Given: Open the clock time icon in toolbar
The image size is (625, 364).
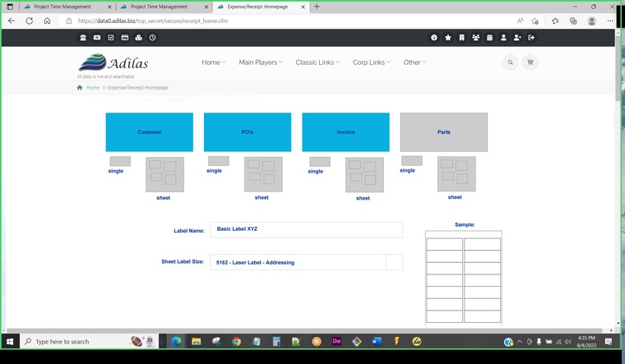Looking at the screenshot, I should 152,38.
